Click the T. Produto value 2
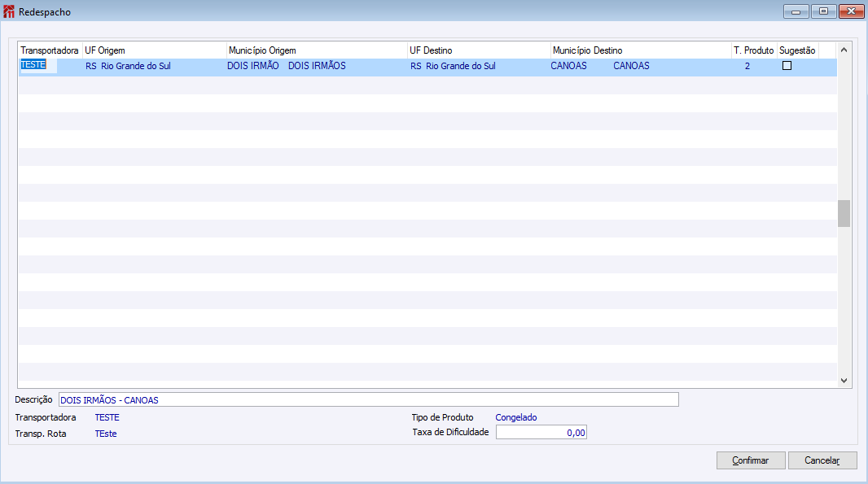This screenshot has width=868, height=484. (x=747, y=66)
